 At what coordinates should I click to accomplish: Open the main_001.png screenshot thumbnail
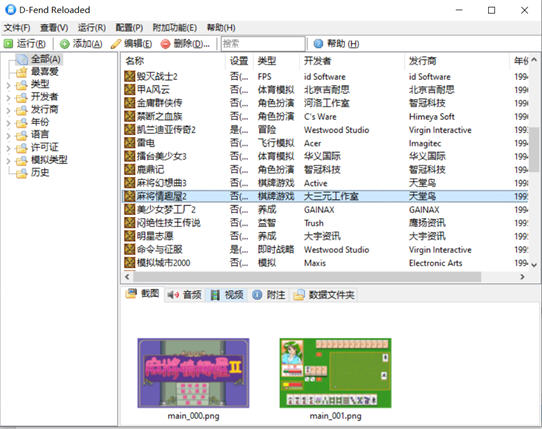click(335, 373)
